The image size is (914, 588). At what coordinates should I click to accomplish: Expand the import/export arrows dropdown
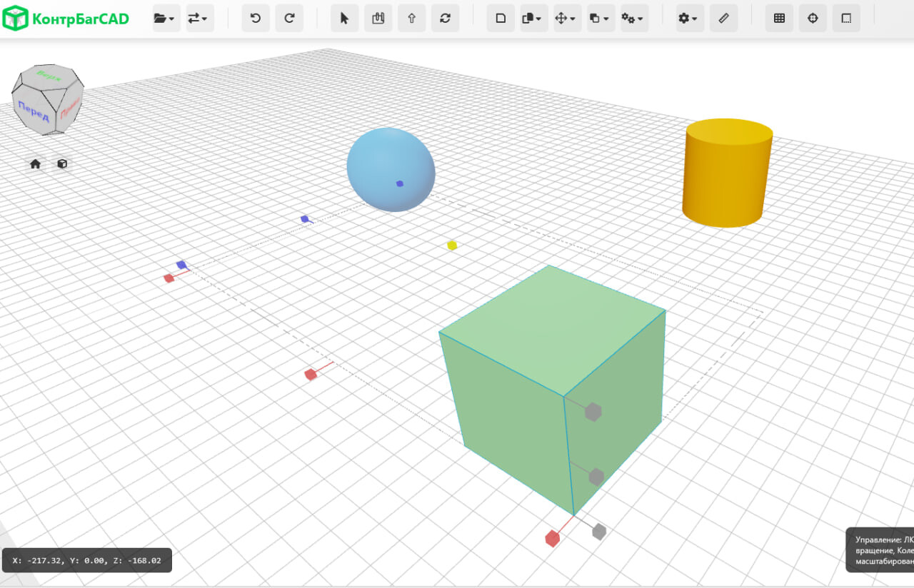tap(198, 19)
